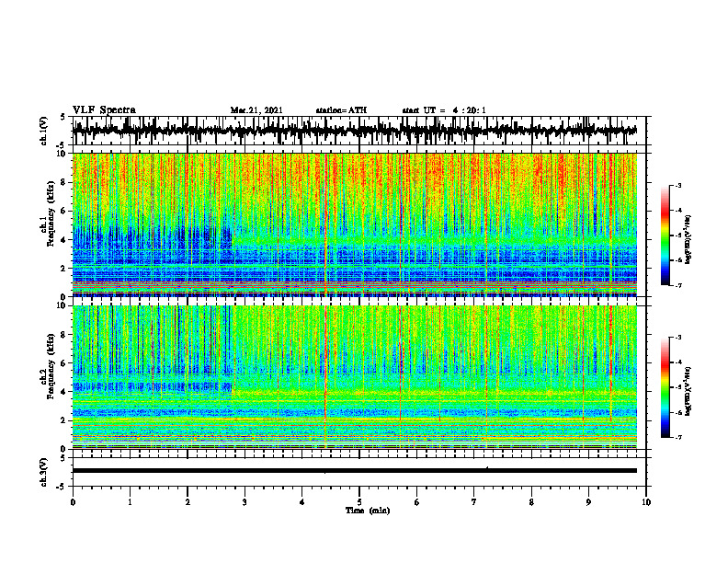
Task: Click time axis tick label "7"
Action: [474, 502]
